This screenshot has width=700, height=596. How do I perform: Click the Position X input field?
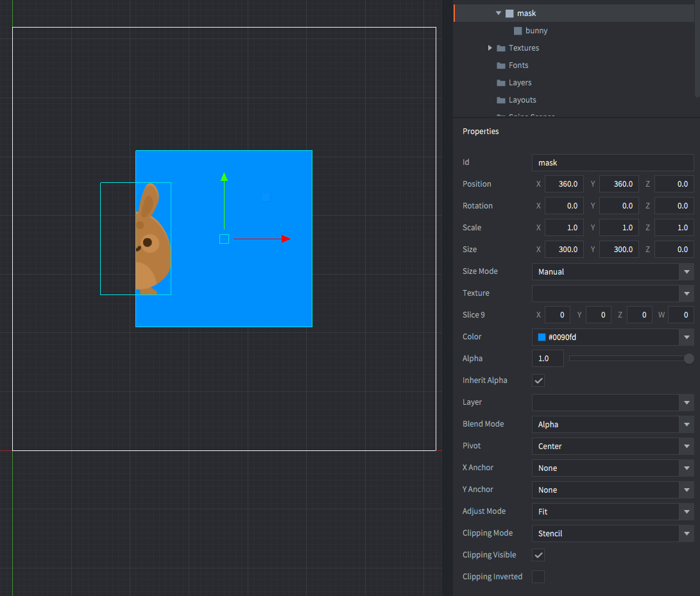click(564, 184)
